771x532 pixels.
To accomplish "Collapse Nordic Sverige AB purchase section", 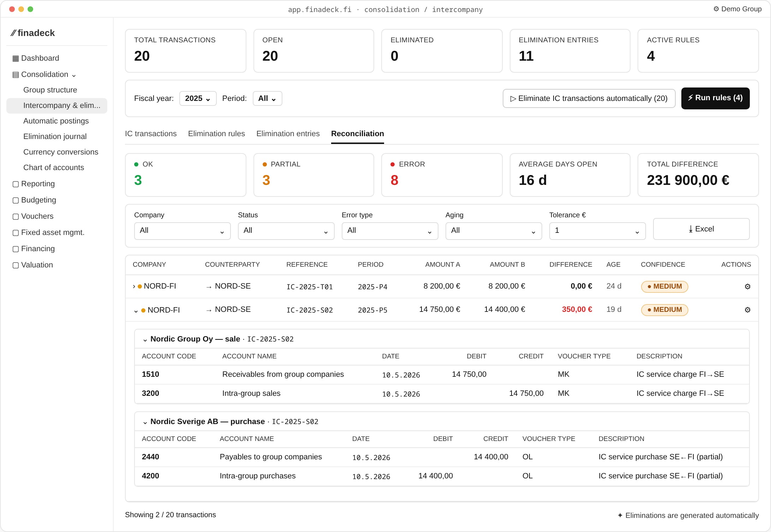I will 145,422.
